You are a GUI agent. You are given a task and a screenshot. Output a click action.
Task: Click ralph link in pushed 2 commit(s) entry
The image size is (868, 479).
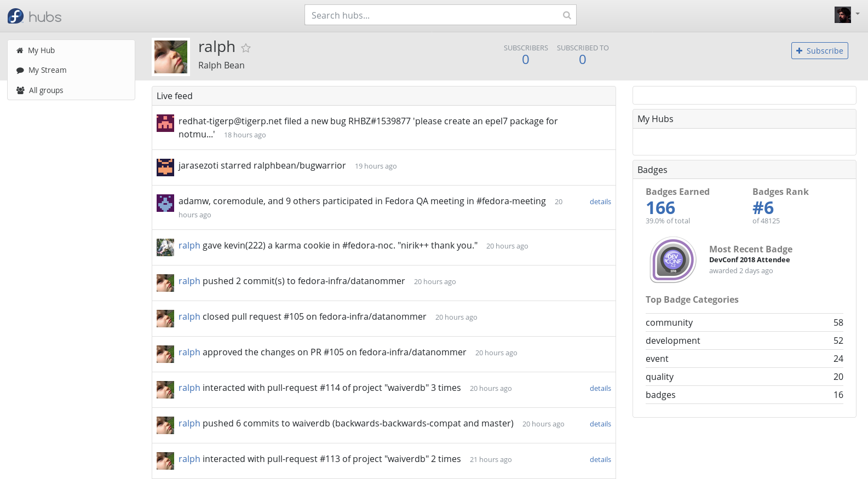(189, 281)
